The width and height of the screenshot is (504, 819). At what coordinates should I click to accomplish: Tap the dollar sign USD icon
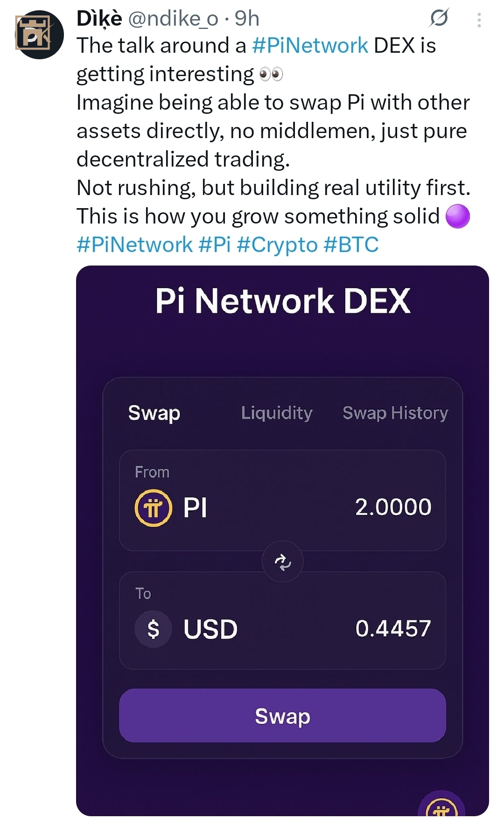[153, 629]
